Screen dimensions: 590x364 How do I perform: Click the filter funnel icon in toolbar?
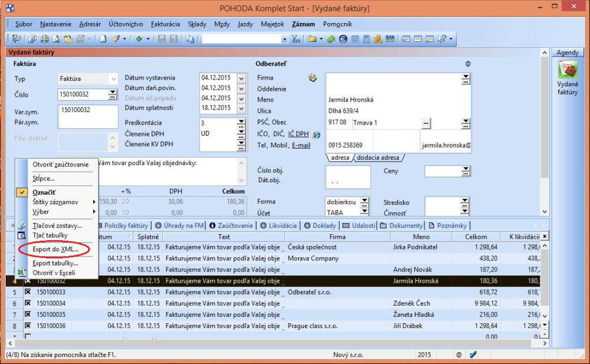point(296,39)
